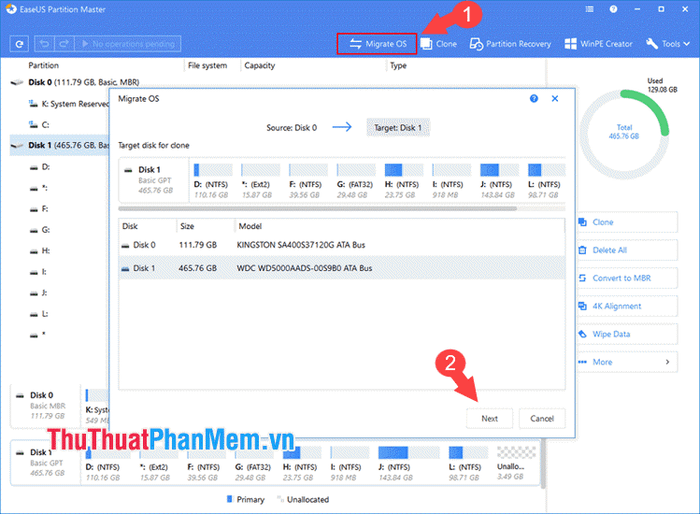Viewport: 700px width, 514px height.
Task: Click J: (NTFS) 143.84 GB partition in dialog
Action: tap(499, 180)
